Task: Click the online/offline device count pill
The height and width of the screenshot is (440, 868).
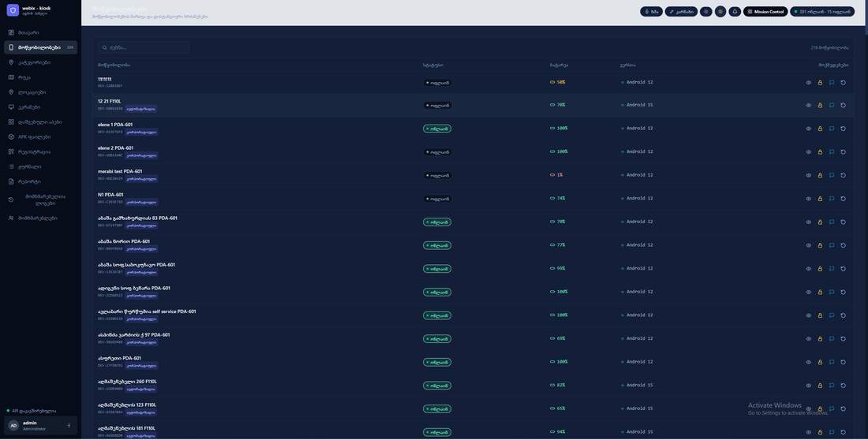Action: point(822,12)
